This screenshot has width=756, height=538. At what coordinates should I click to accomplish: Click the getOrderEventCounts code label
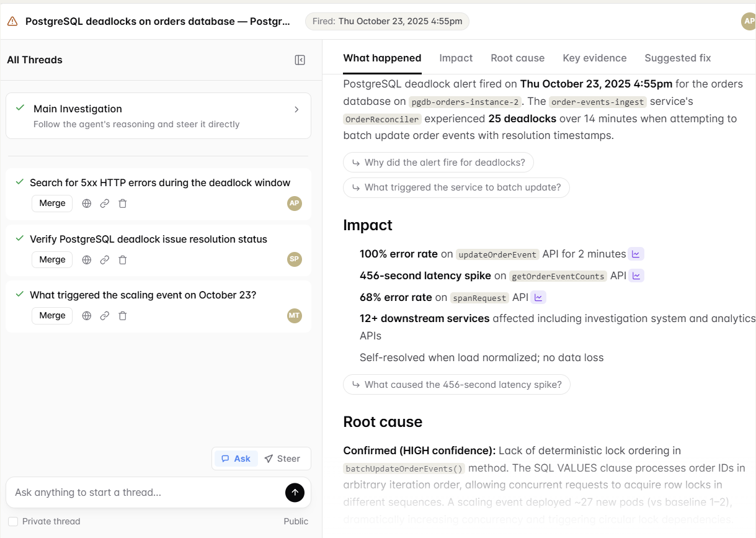click(x=558, y=276)
